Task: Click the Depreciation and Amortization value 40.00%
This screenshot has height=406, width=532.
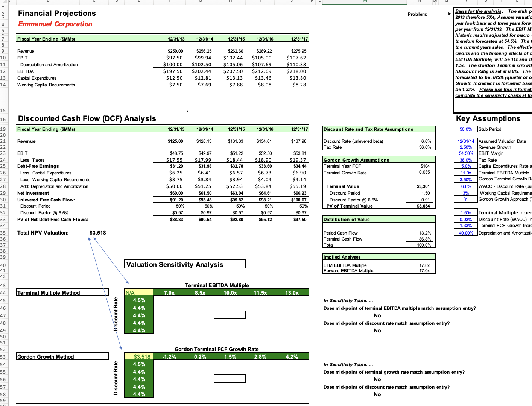Action: pos(465,232)
